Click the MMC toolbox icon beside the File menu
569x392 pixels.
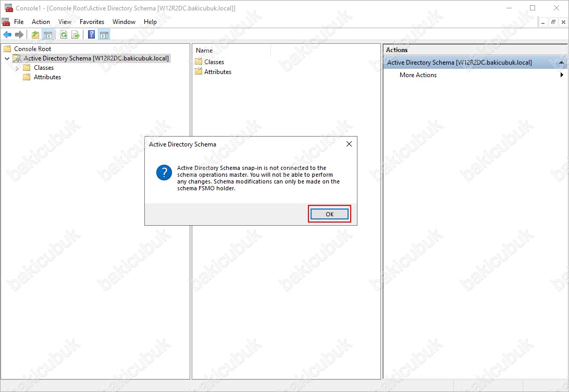tap(6, 22)
